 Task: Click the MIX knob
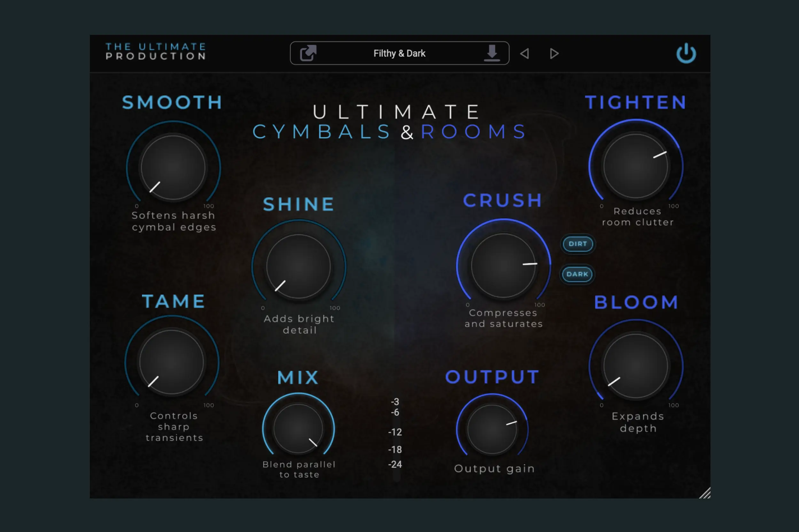point(298,428)
